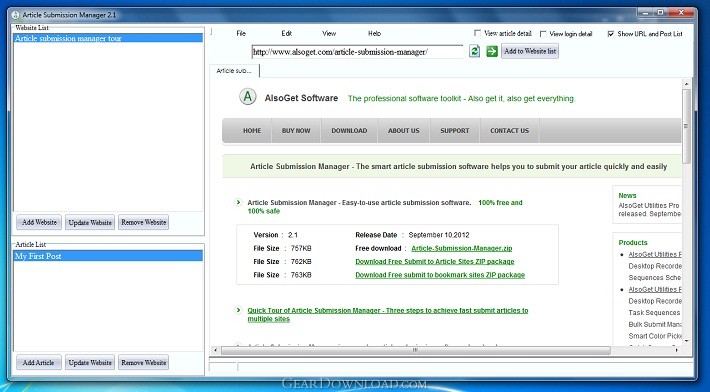The image size is (710, 392).
Task: Open the Help menu
Action: pos(374,33)
